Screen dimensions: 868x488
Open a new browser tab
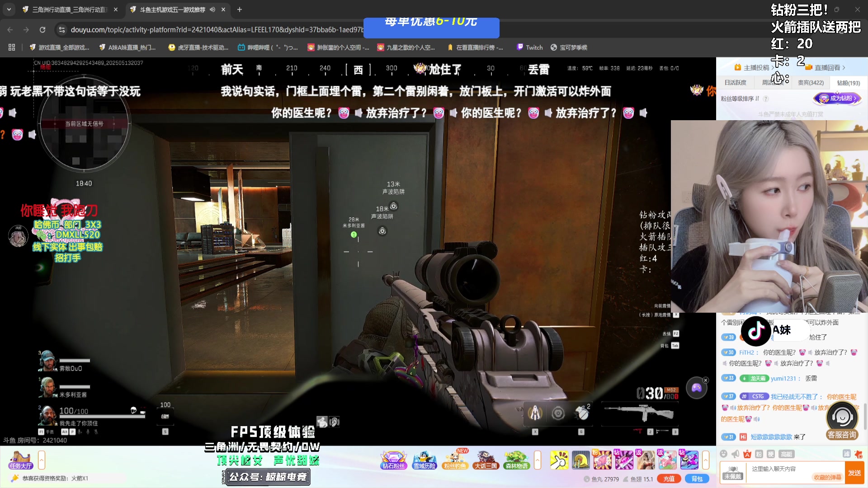240,9
